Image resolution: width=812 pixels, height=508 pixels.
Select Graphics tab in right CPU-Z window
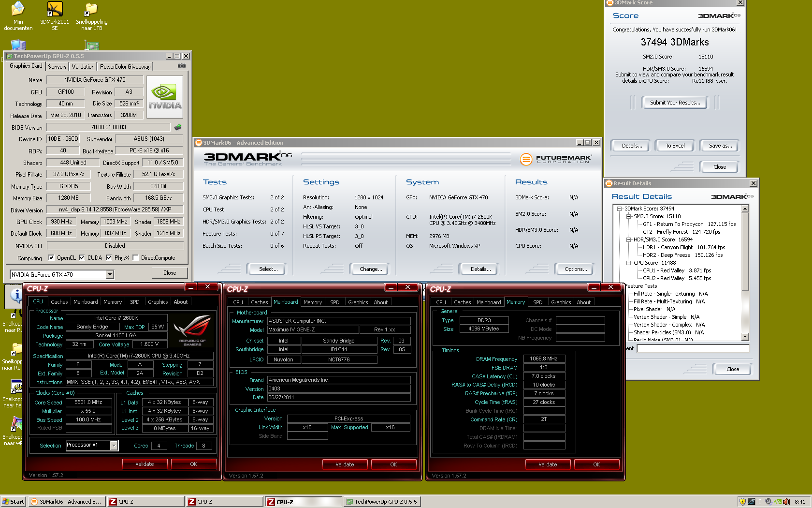(x=561, y=302)
